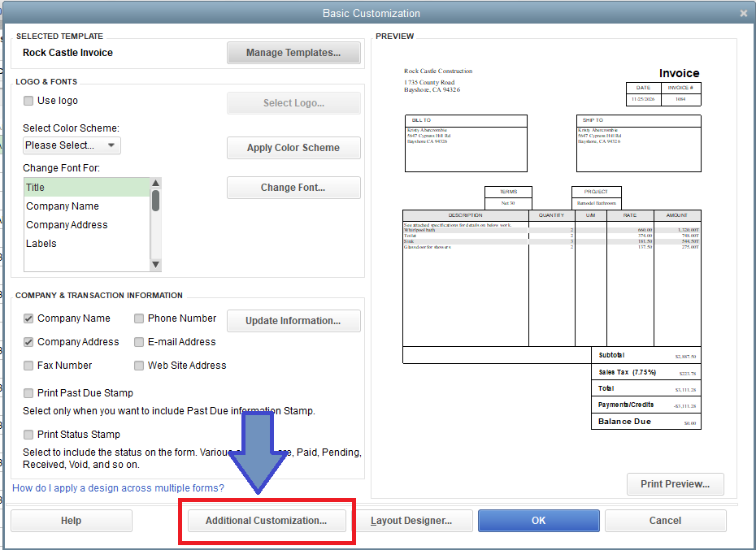Check Print Status Stamp
This screenshot has height=550, width=756.
point(28,435)
